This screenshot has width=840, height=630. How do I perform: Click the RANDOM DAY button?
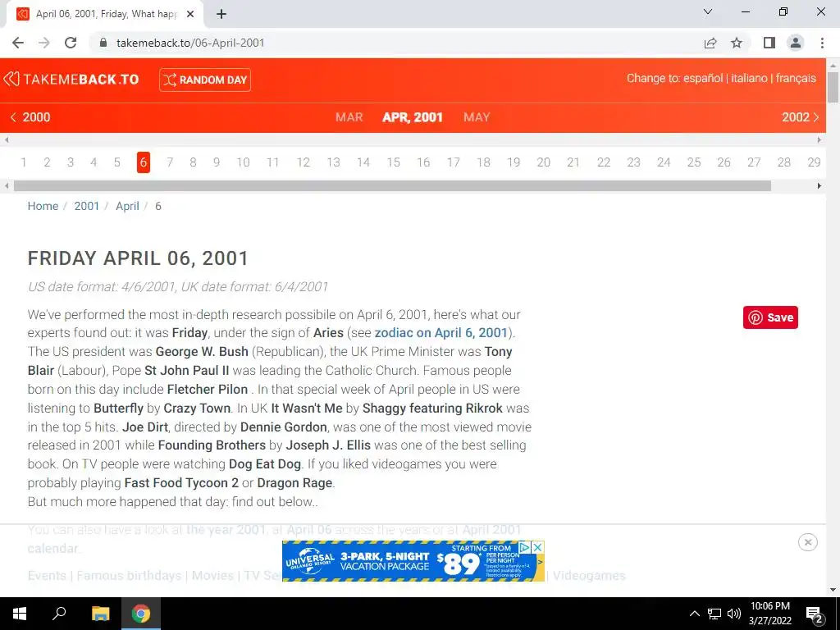coord(204,80)
